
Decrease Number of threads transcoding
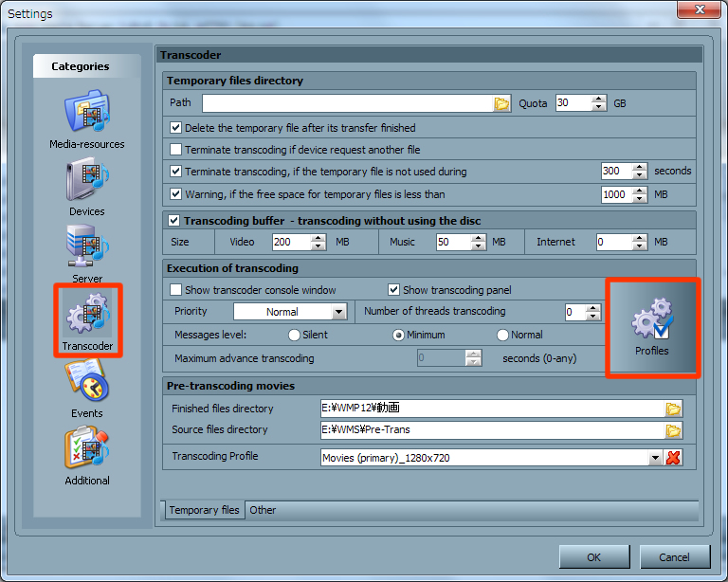click(x=592, y=316)
